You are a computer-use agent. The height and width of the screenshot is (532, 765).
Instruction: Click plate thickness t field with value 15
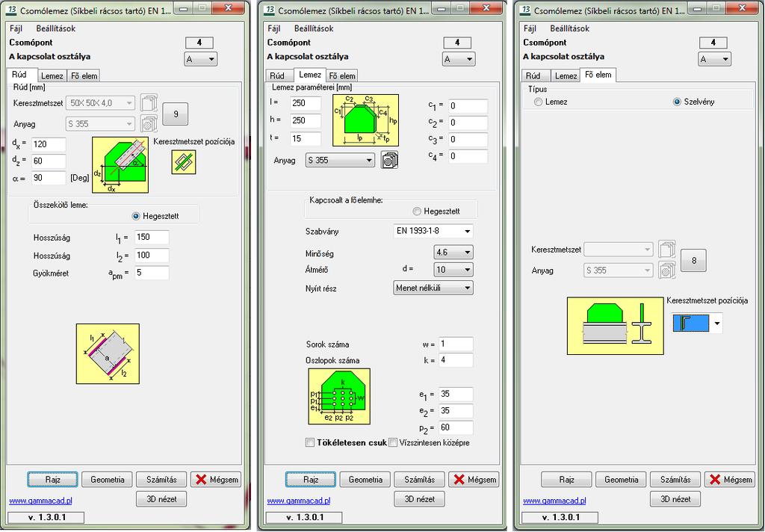tap(306, 139)
